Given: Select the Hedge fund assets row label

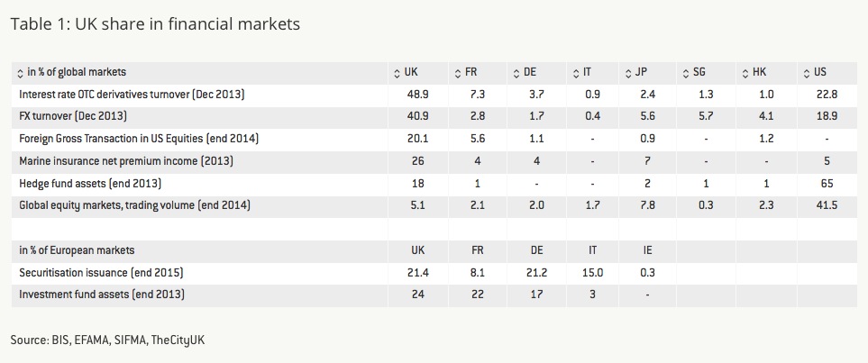Looking at the screenshot, I should (90, 183).
